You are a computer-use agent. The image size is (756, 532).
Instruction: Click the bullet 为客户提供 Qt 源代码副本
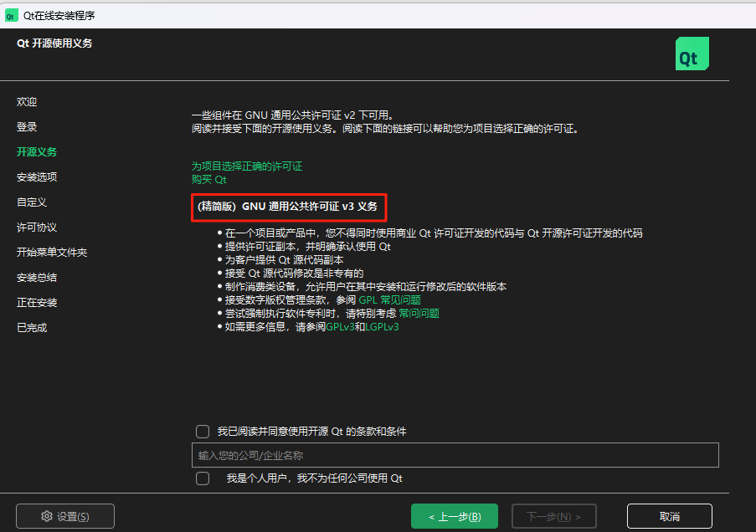coord(284,260)
